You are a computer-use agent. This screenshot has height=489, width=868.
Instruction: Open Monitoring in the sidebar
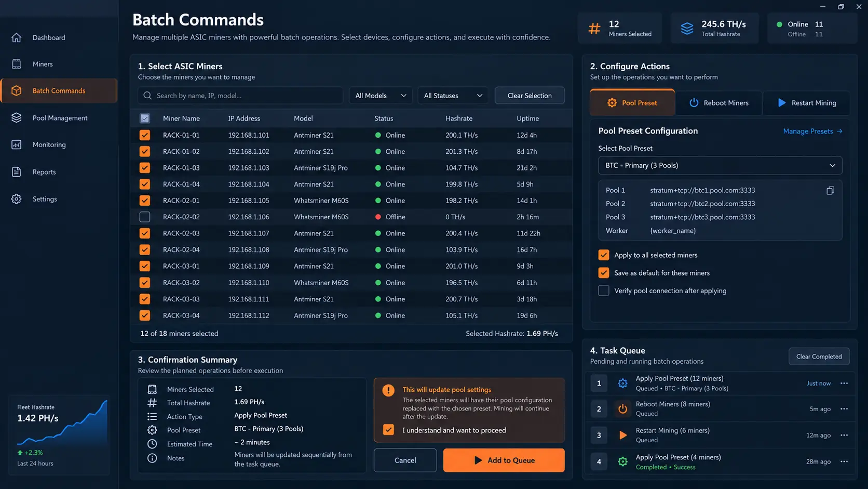(59, 144)
